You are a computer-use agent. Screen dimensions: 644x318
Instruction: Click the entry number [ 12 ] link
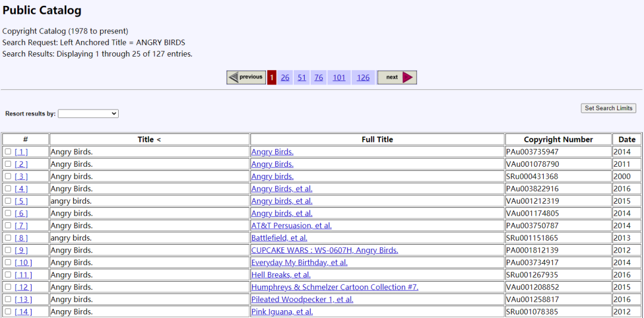point(23,287)
